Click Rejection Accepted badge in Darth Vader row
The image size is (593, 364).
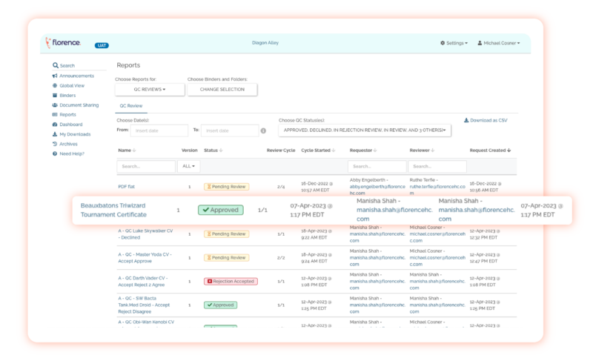[x=231, y=282]
